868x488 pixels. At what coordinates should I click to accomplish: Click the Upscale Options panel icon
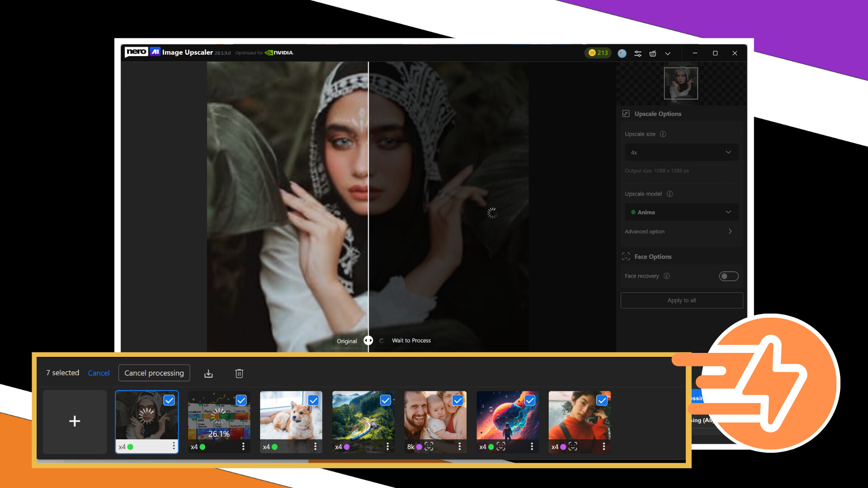[x=626, y=113]
